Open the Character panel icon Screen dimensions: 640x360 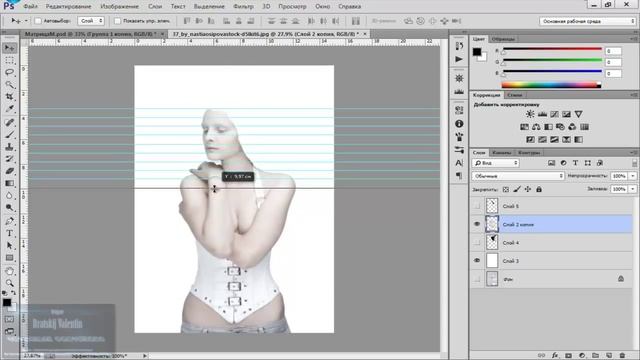pyautogui.click(x=459, y=163)
